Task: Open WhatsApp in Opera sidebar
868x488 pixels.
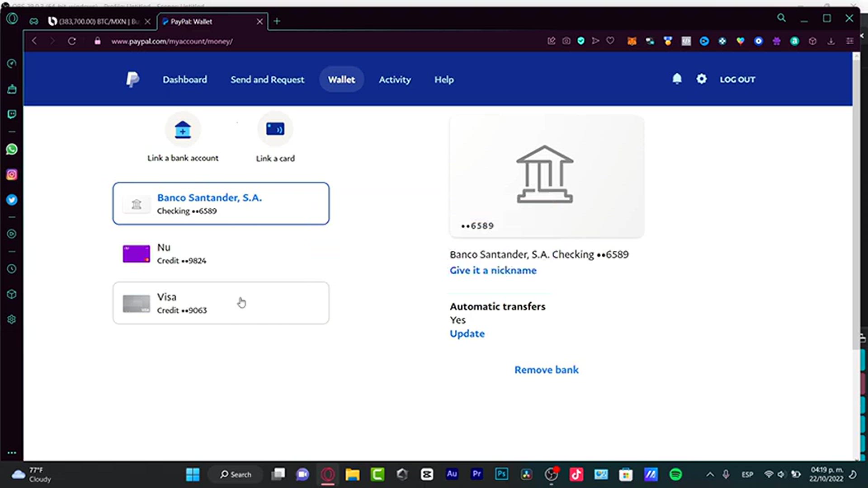Action: (x=12, y=150)
